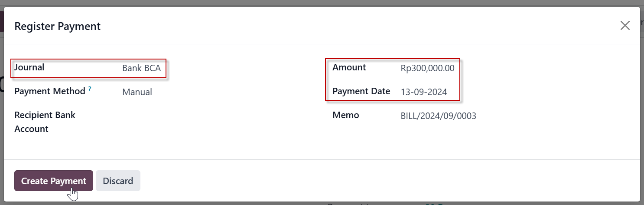This screenshot has width=644, height=205.
Task: Open the empty Recipient Bank Account field
Action: click(217, 116)
